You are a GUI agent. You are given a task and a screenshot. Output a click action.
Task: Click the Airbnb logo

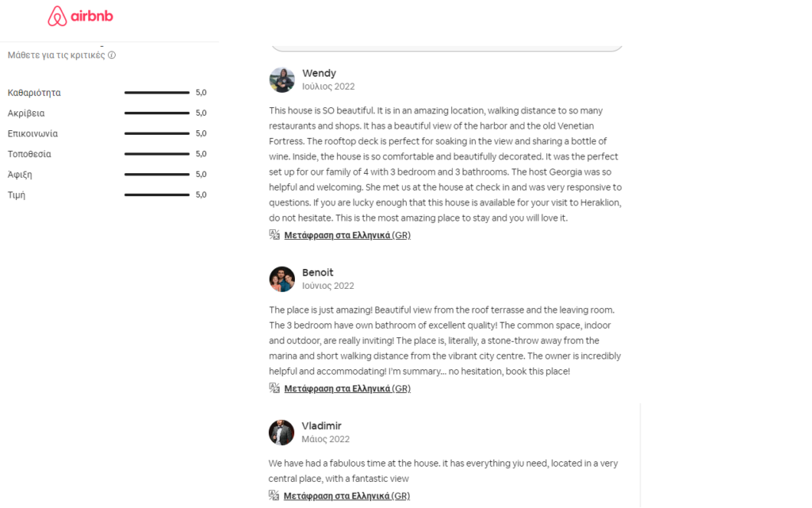tap(80, 17)
